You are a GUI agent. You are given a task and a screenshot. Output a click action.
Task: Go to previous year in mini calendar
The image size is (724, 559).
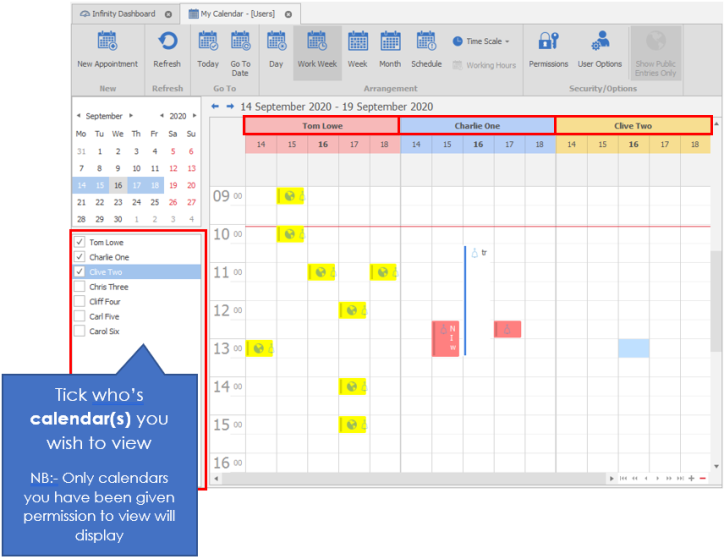162,116
